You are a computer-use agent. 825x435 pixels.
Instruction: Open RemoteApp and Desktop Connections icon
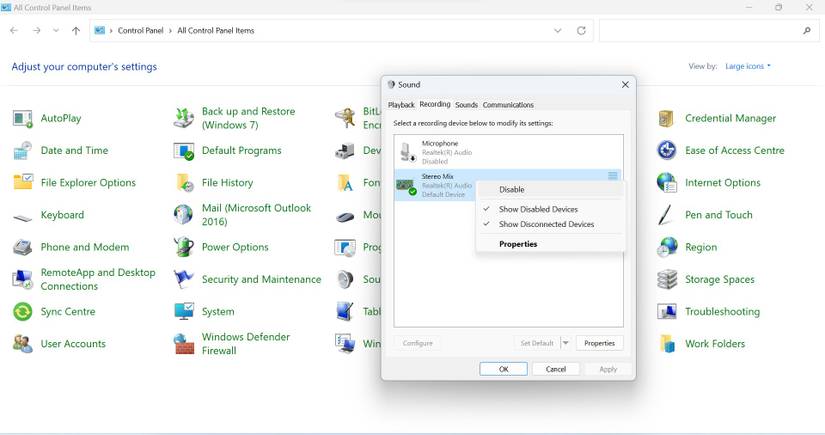click(23, 279)
